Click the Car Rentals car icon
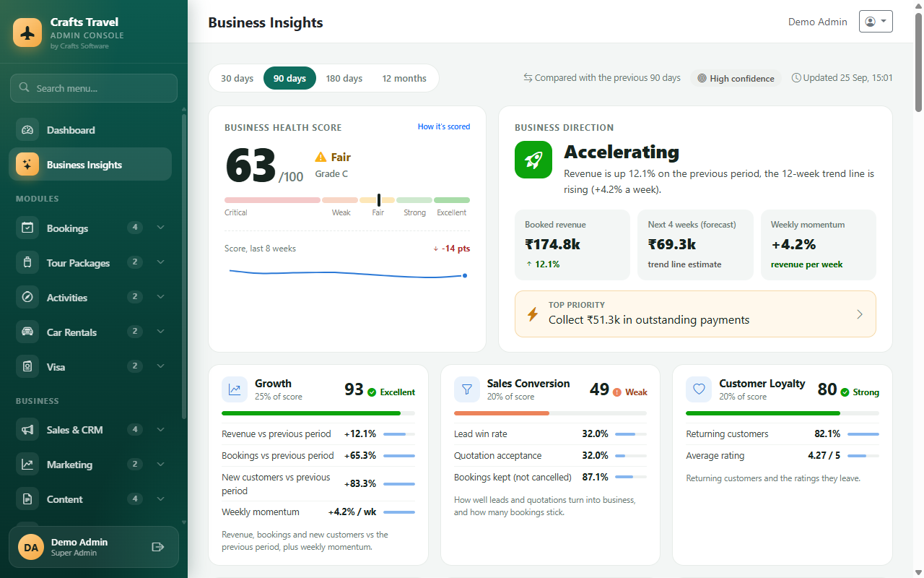This screenshot has height=578, width=924. coord(27,332)
